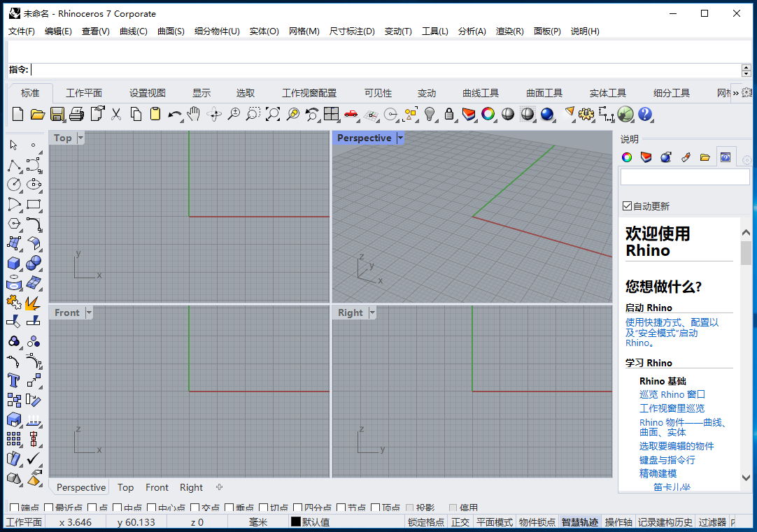Screen dimensions: 757x532
Task: Open the 巡览 Rhino 窗口 help link
Action: 672,394
